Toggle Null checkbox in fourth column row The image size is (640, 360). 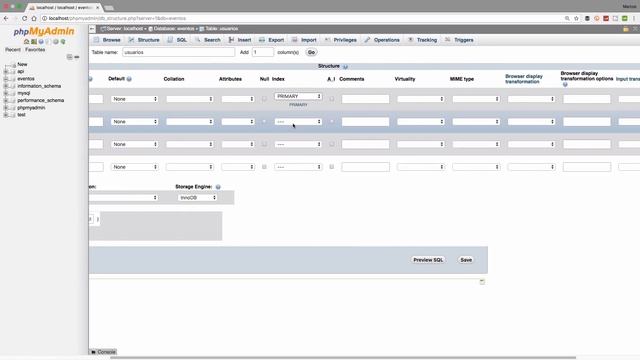point(264,167)
